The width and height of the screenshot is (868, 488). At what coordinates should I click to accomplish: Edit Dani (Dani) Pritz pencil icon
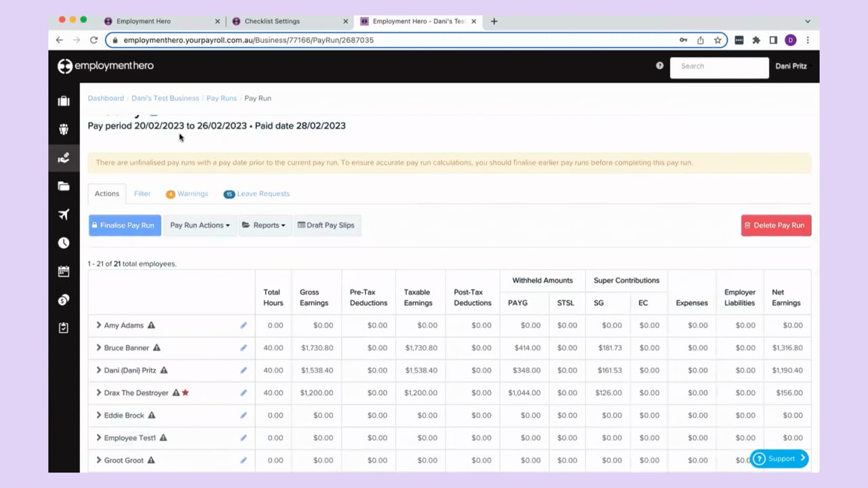(x=243, y=370)
